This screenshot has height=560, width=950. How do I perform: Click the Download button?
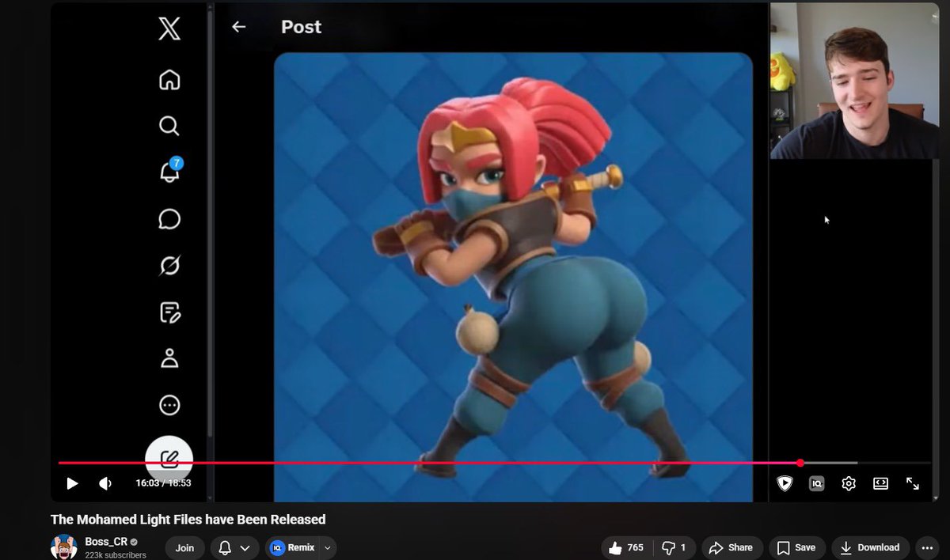point(870,547)
